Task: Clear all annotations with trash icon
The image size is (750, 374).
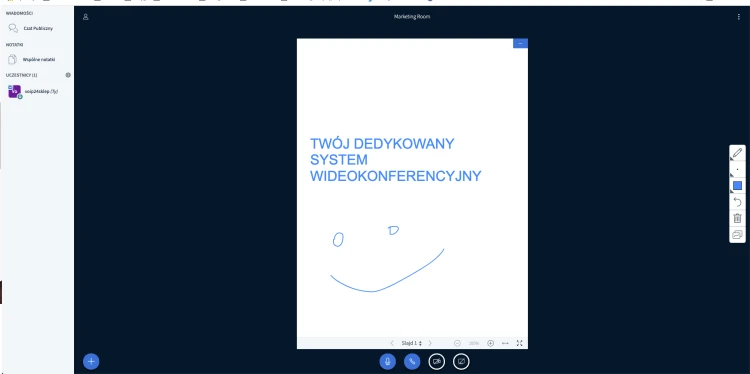Action: (x=737, y=218)
